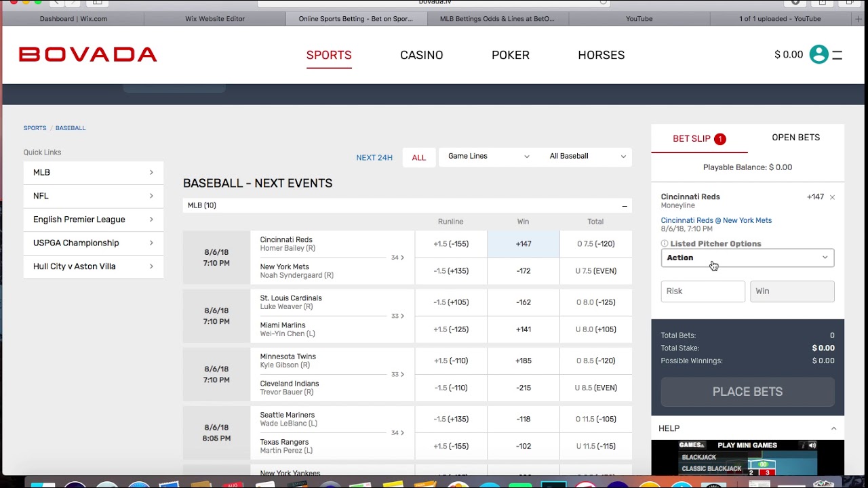Switch to the POKER section
Screen dimensions: 868x488
511,55
